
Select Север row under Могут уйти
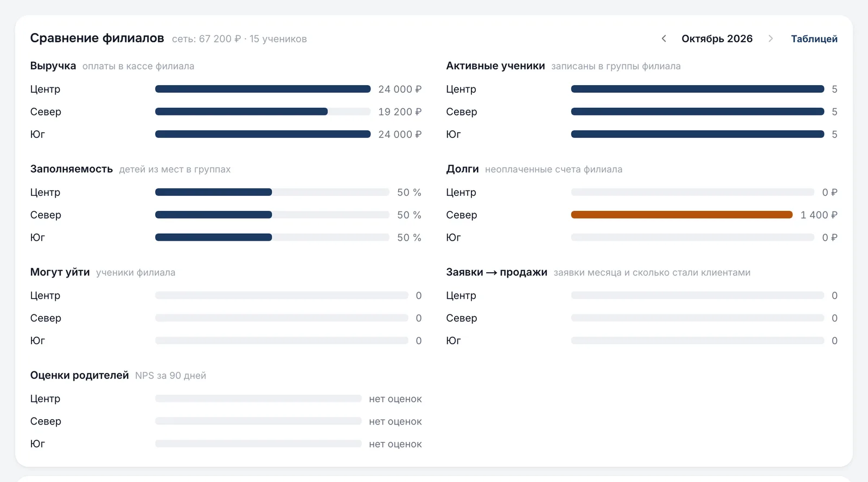[x=226, y=318]
